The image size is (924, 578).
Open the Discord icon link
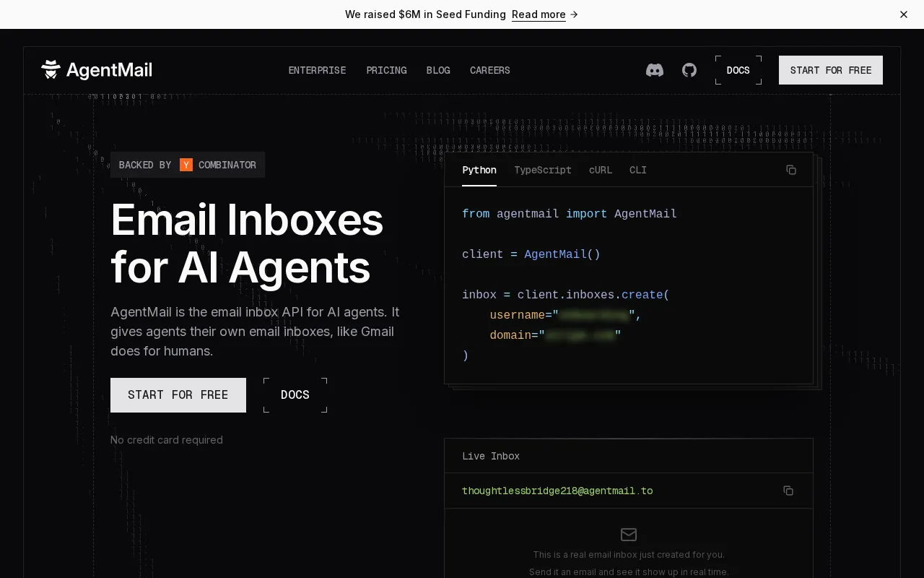655,70
